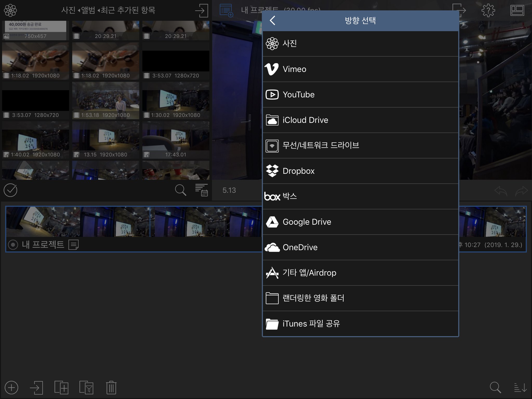Image resolution: width=532 pixels, height=399 pixels.
Task: Create new project with plus circle
Action: (x=11, y=388)
